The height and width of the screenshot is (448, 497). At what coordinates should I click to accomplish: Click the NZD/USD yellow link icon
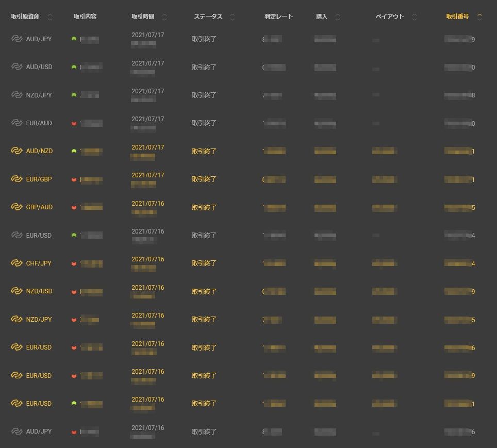pyautogui.click(x=16, y=291)
